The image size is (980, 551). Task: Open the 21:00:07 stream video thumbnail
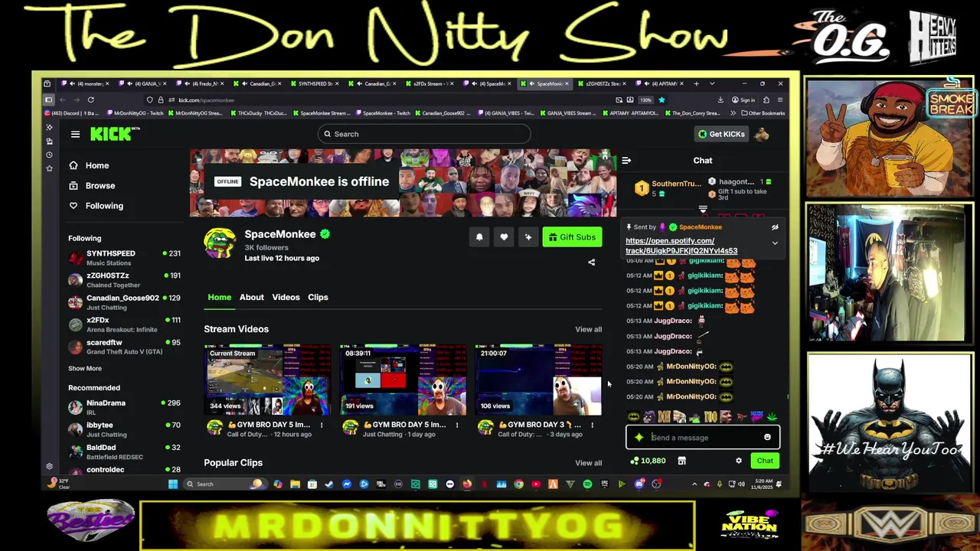point(538,380)
